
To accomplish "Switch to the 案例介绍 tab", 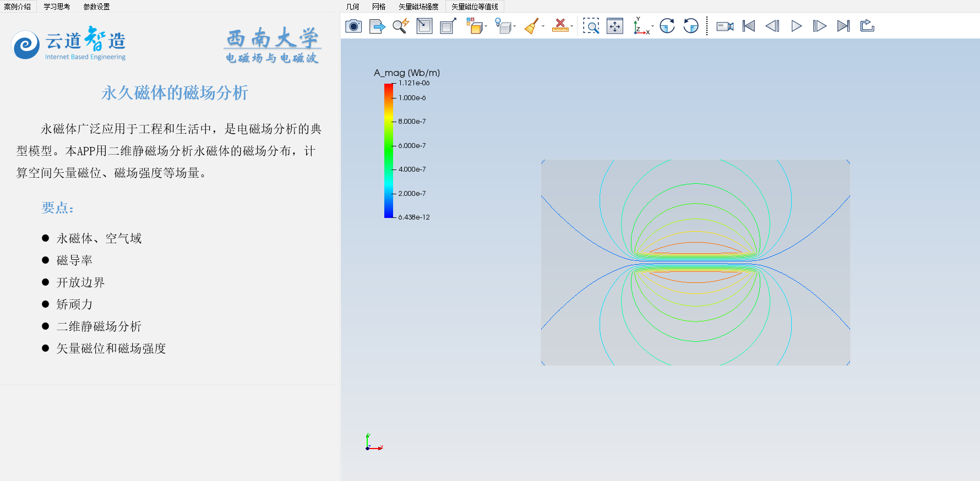I will (18, 7).
